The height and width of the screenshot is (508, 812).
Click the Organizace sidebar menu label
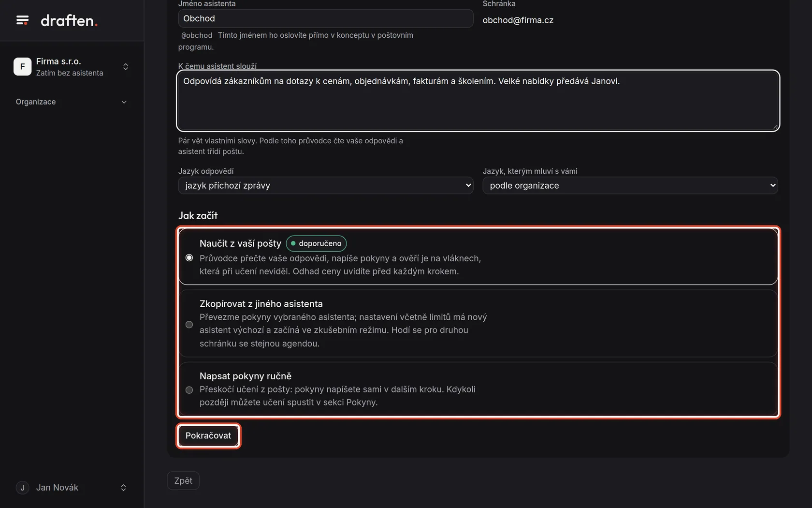click(x=36, y=102)
